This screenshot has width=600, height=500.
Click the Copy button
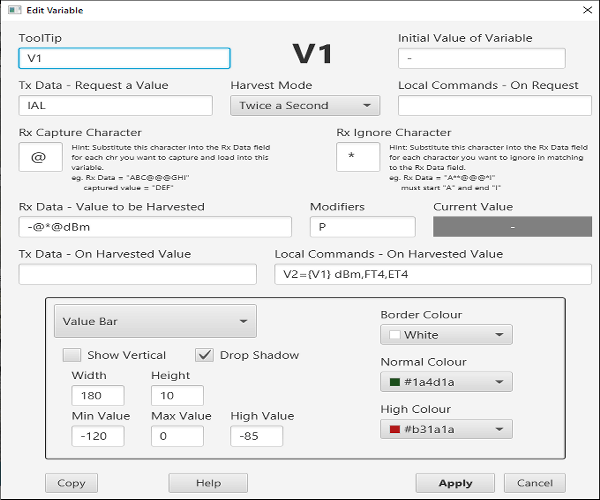pos(72,483)
